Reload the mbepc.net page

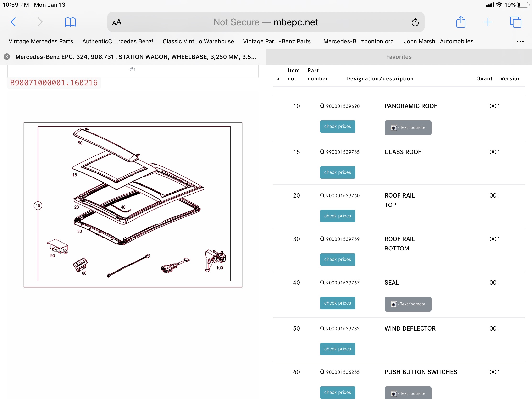click(415, 22)
